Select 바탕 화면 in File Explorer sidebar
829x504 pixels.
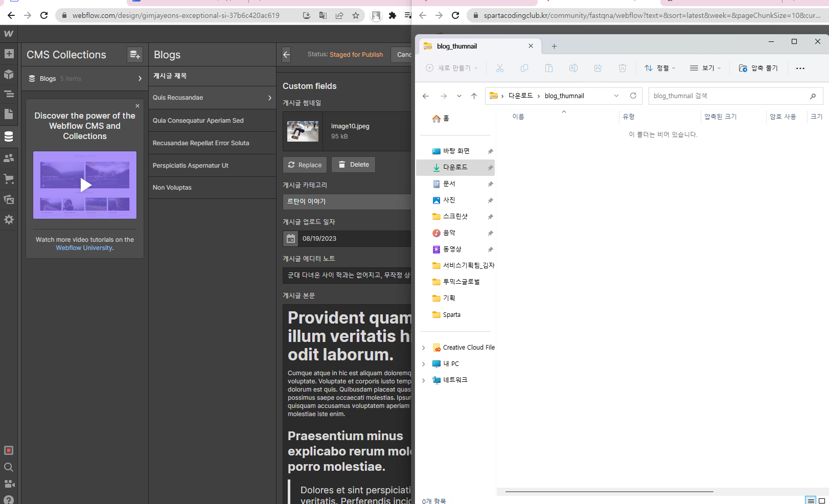455,151
